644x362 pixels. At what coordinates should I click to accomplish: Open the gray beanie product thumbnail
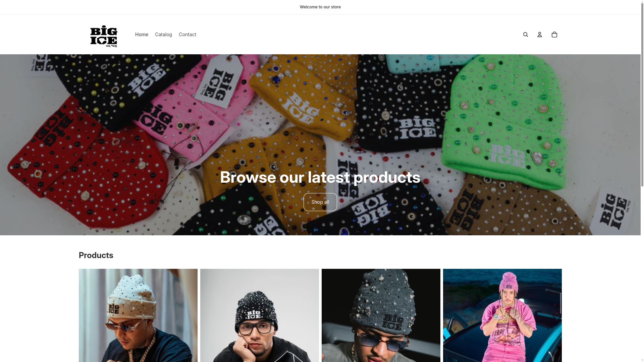coord(381,315)
